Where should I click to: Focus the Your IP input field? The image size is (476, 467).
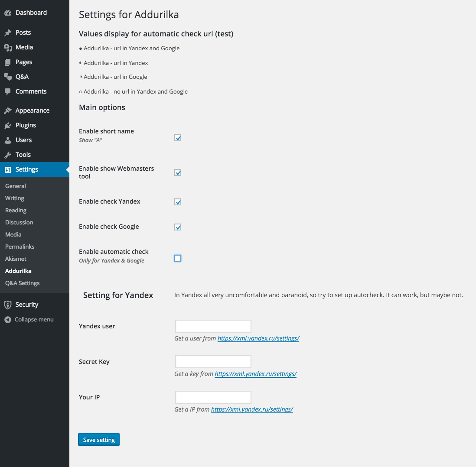pyautogui.click(x=213, y=397)
